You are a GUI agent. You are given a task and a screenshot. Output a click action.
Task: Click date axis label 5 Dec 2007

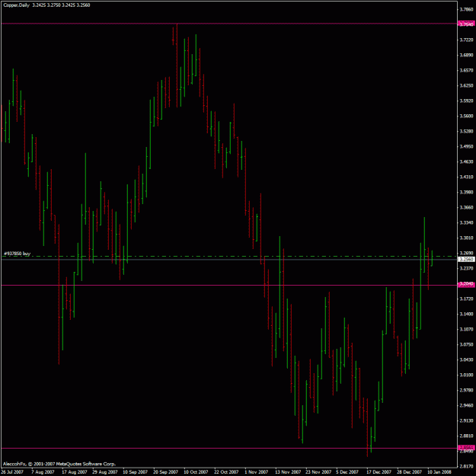click(347, 472)
